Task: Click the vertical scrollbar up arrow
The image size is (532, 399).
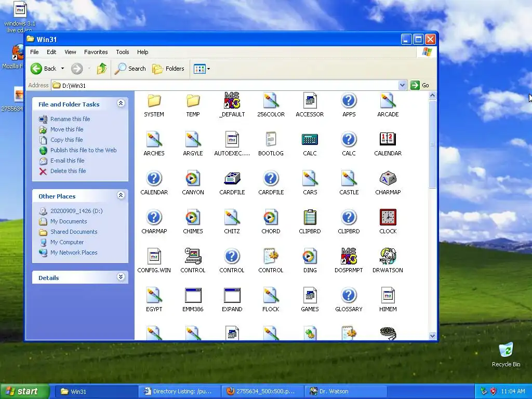Action: tap(432, 96)
